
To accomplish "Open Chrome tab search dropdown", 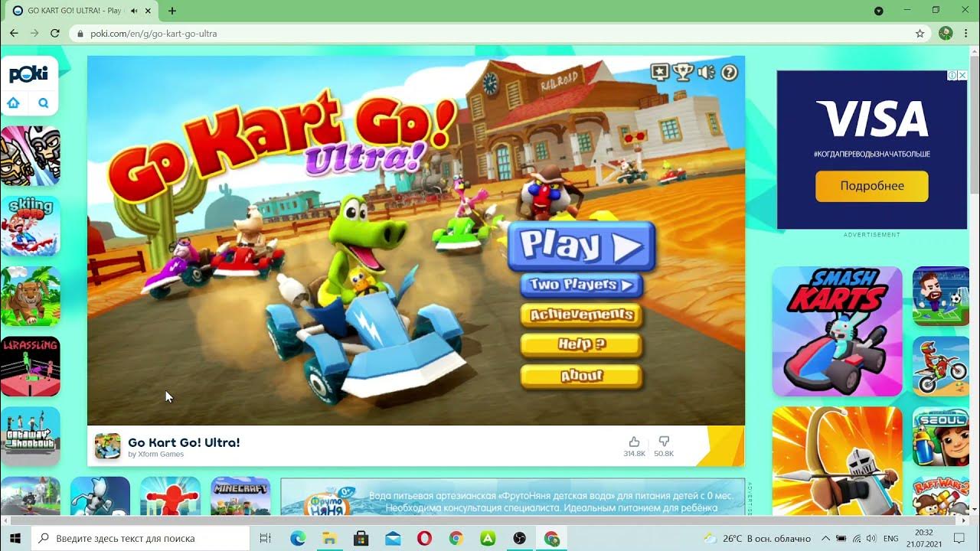I will (x=879, y=11).
